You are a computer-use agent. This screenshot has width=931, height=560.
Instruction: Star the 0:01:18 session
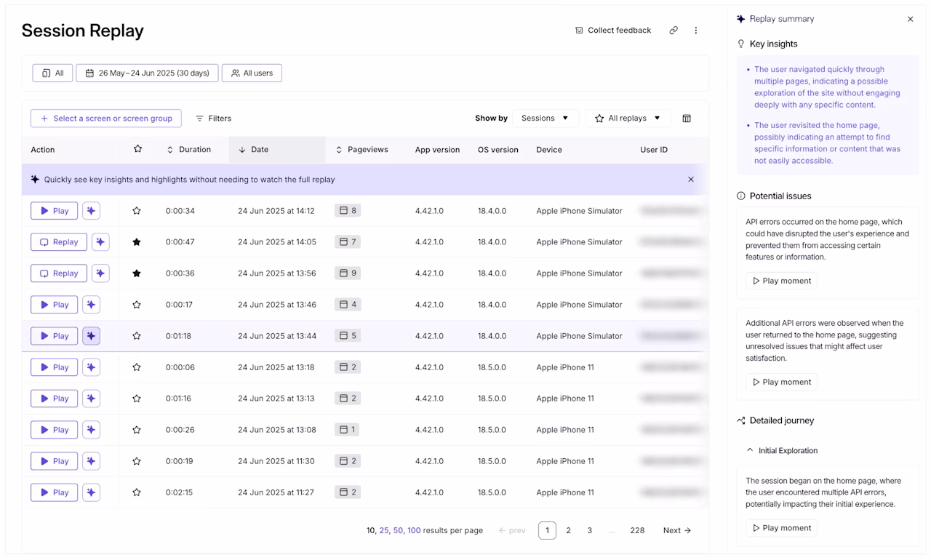(x=137, y=336)
